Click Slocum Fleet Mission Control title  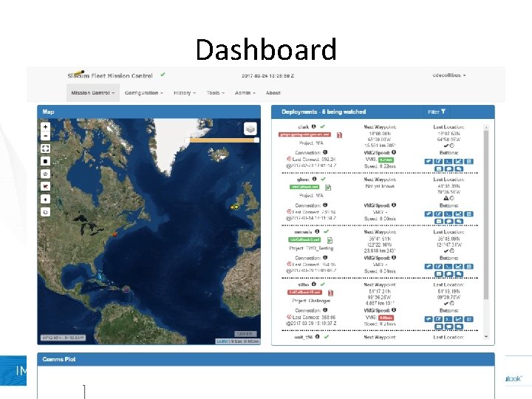tap(110, 75)
